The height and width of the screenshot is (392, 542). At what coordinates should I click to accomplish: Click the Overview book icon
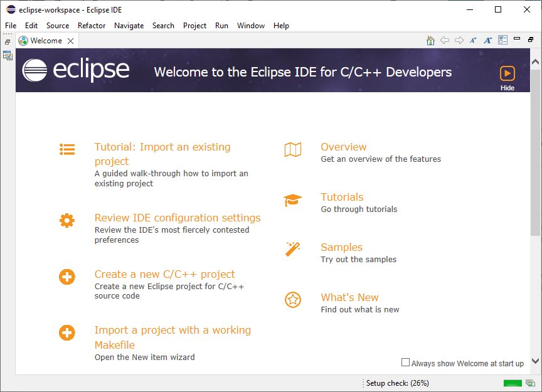point(292,149)
